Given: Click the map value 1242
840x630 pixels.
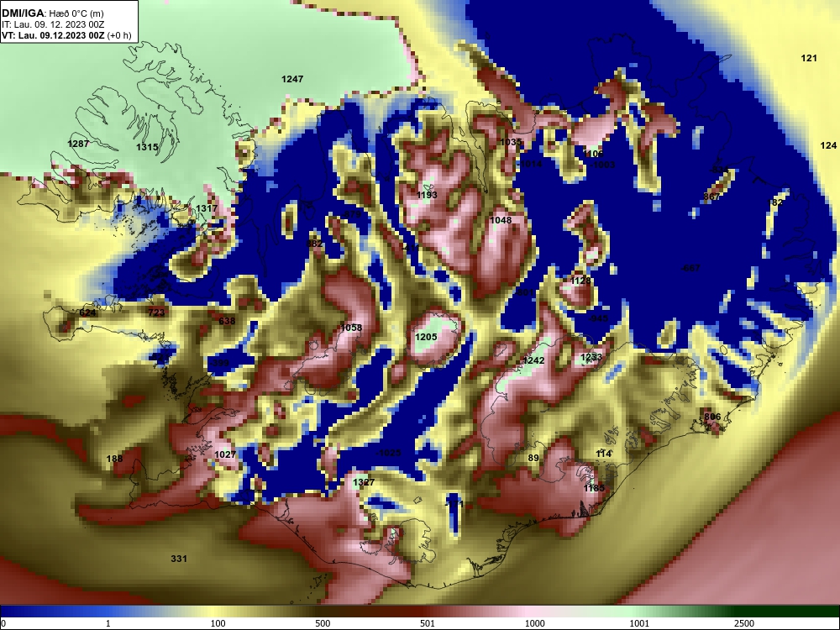Looking at the screenshot, I should pos(533,360).
